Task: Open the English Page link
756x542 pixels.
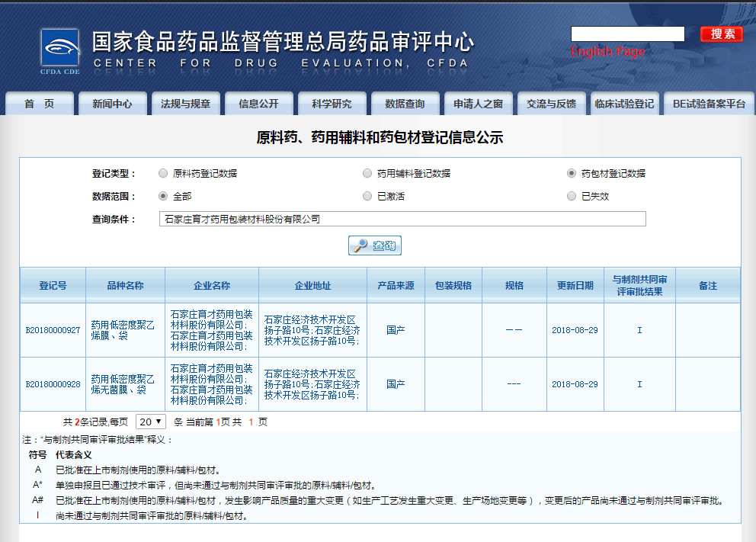Action: coord(607,52)
